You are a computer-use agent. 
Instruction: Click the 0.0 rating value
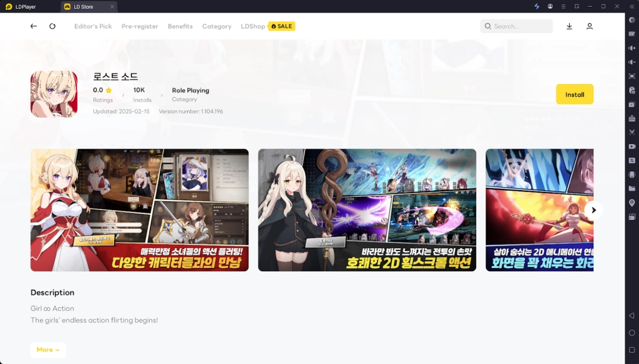coord(98,90)
